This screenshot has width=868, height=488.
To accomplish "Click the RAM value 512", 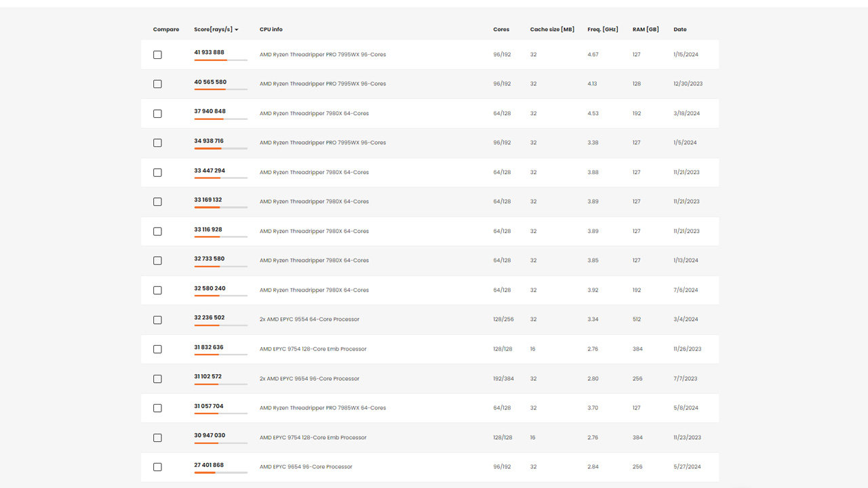I will [637, 319].
